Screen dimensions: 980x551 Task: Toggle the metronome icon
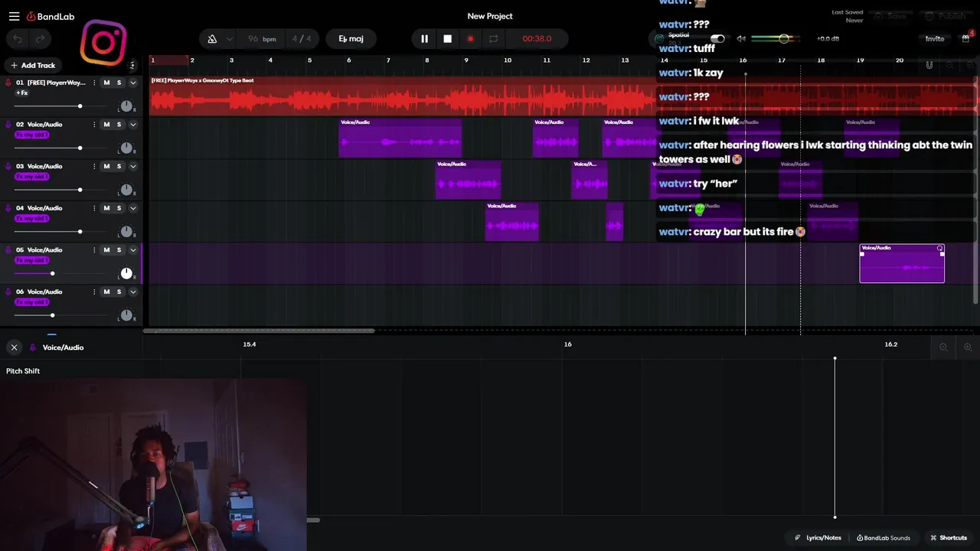pos(212,39)
